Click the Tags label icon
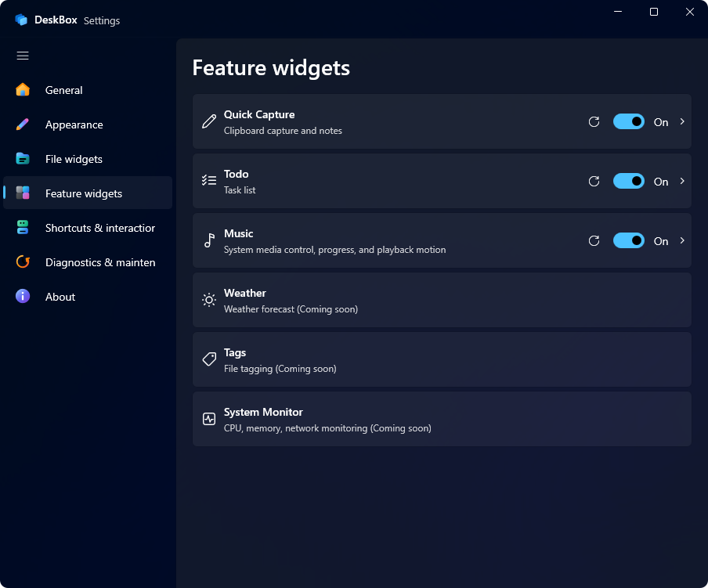The width and height of the screenshot is (708, 588). coord(209,359)
